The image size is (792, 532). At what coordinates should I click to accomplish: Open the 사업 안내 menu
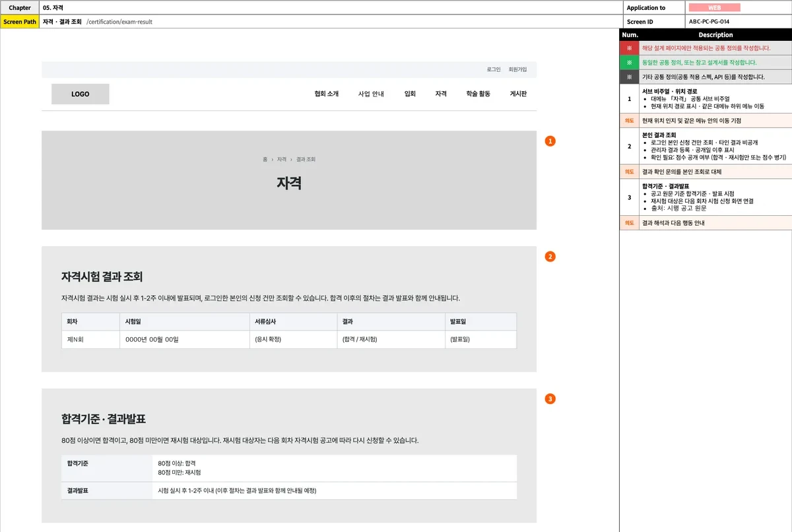(x=371, y=94)
